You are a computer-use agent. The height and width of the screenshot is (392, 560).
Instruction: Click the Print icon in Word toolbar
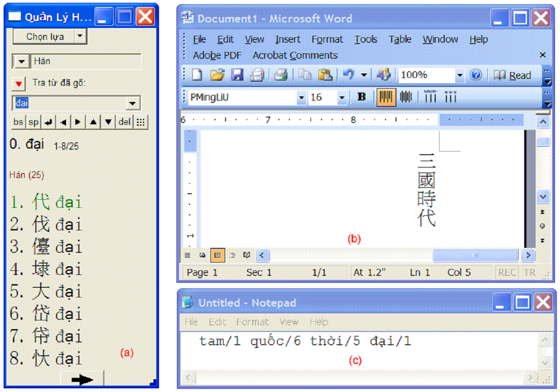click(281, 75)
